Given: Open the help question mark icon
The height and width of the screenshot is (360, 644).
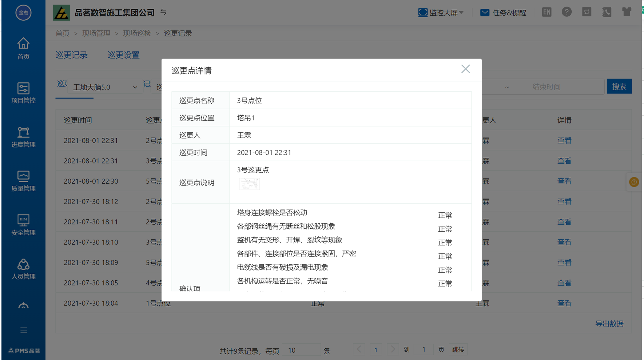Looking at the screenshot, I should point(567,12).
